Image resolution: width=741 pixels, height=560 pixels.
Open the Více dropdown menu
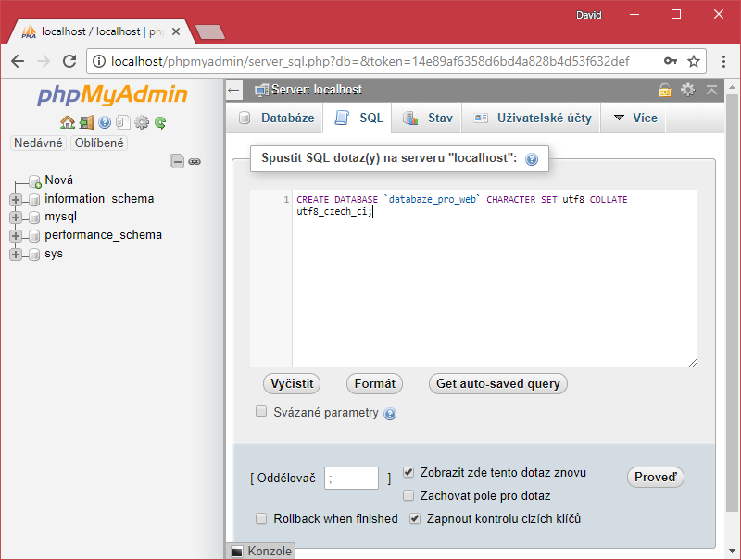click(x=634, y=118)
